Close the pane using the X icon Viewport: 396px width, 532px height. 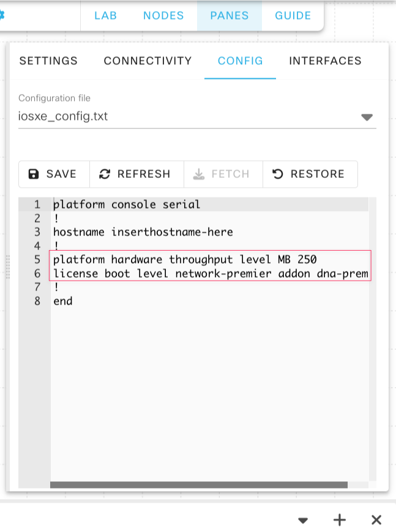pos(376,520)
